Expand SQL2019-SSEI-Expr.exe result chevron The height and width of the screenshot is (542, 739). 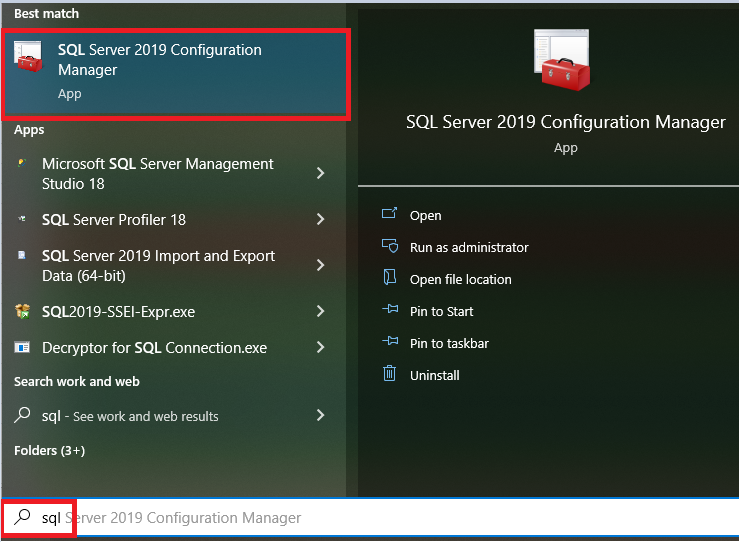[320, 312]
